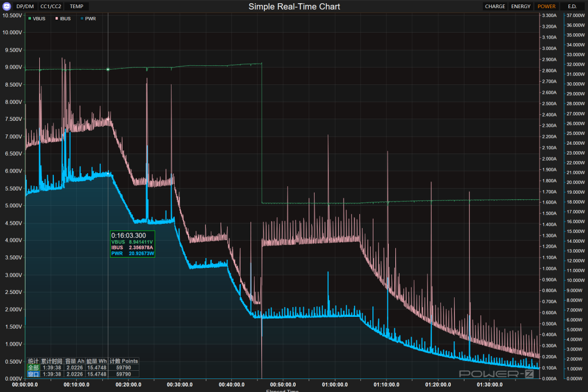Click the cursor tooltip showing 0:16:03.300
The height and width of the screenshot is (392, 588).
pyautogui.click(x=132, y=244)
